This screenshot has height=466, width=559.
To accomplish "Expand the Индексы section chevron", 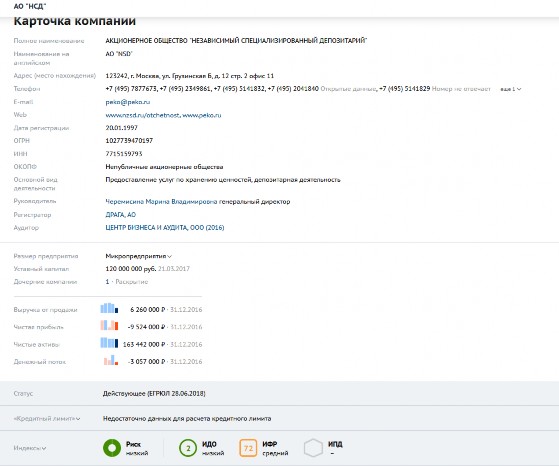I will tap(44, 448).
